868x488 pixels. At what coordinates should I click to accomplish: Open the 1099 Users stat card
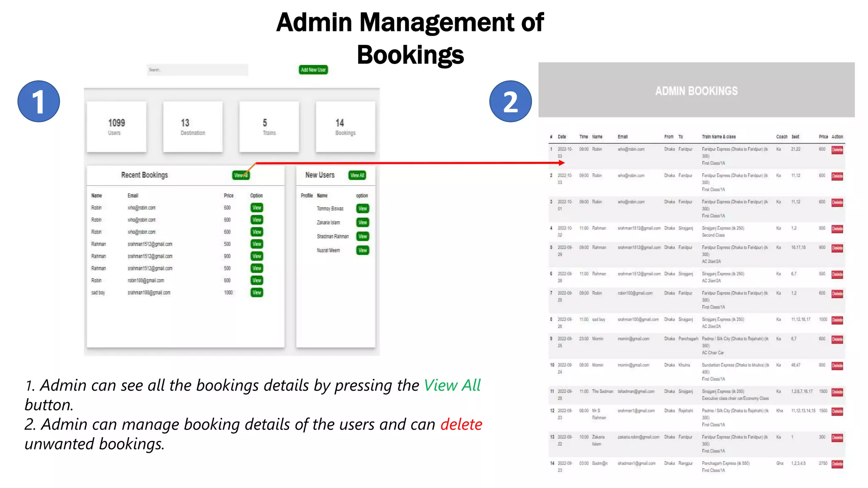pos(117,127)
